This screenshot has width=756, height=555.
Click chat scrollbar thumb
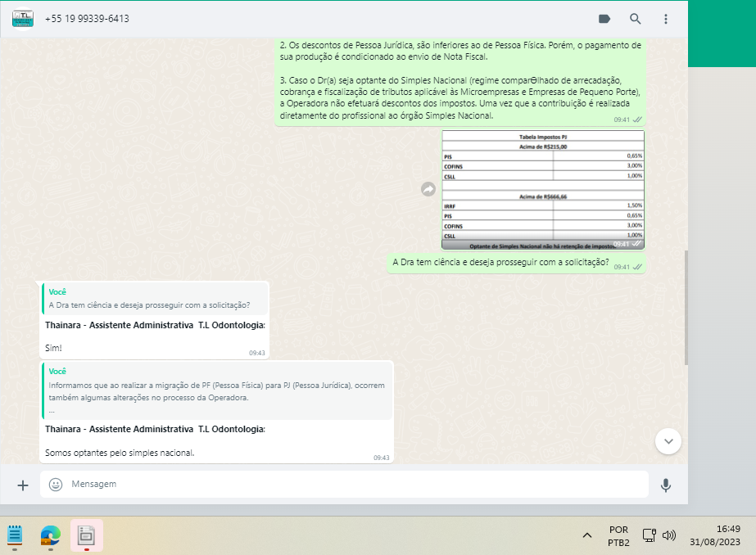[x=686, y=307]
